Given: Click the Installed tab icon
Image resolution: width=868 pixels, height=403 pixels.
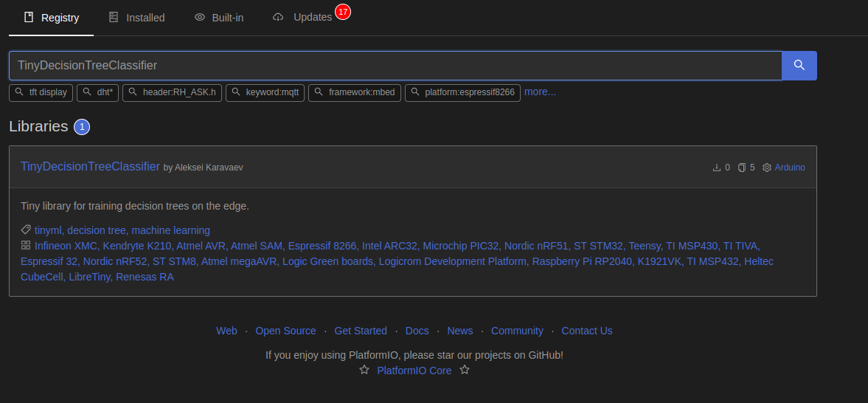Looking at the screenshot, I should (114, 17).
